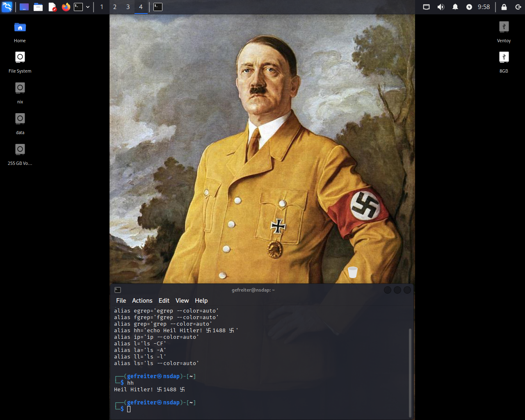
Task: Open the terminal Help menu
Action: tap(201, 301)
